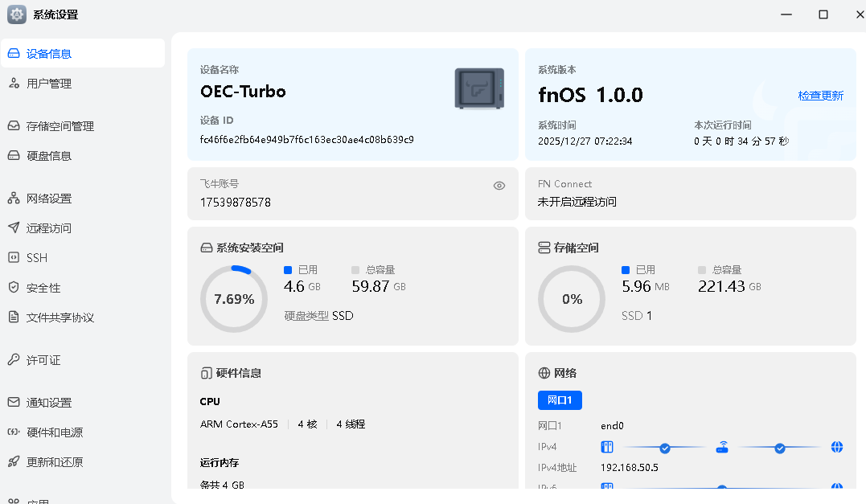866x504 pixels.
Task: Click 检查更新 link
Action: tap(821, 96)
